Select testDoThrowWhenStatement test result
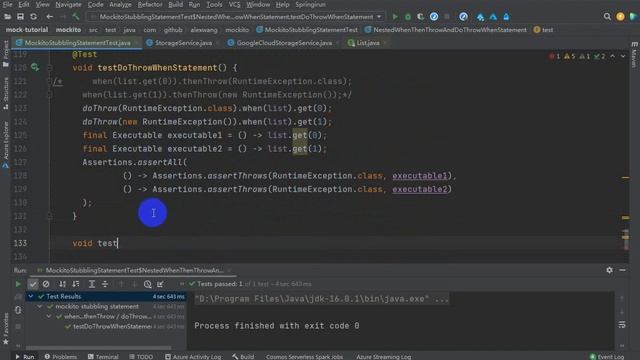 (109, 326)
